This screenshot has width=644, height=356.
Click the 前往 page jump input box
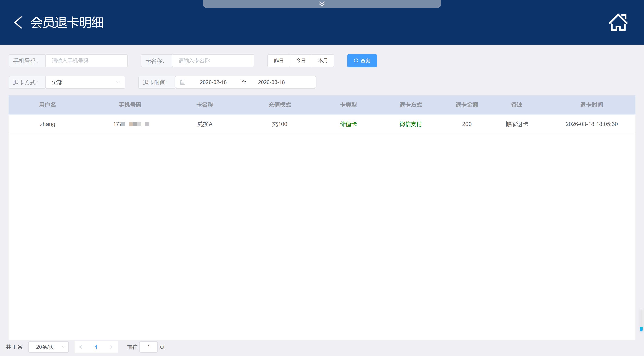click(149, 347)
